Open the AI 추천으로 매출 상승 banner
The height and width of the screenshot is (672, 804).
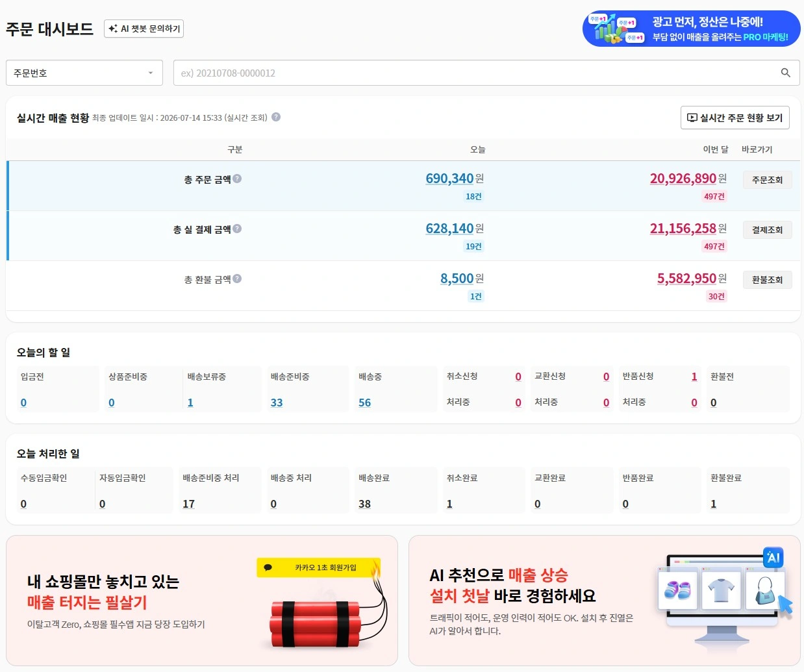tap(605, 600)
